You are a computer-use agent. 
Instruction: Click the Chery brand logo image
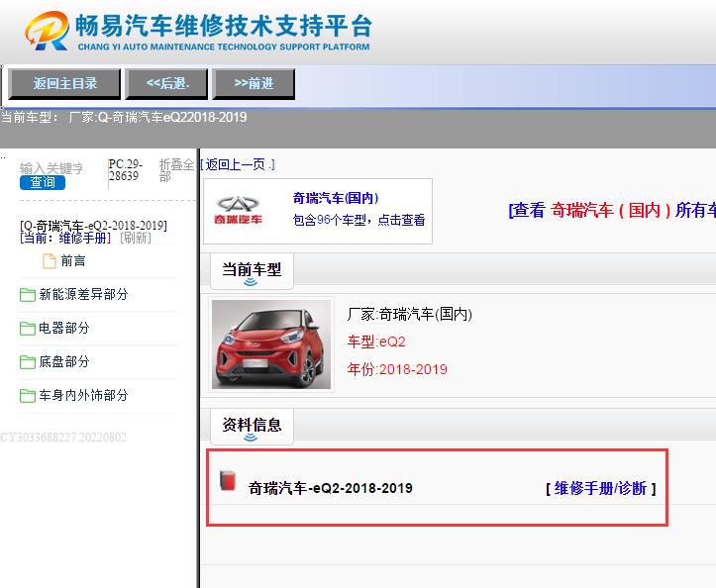pos(238,211)
